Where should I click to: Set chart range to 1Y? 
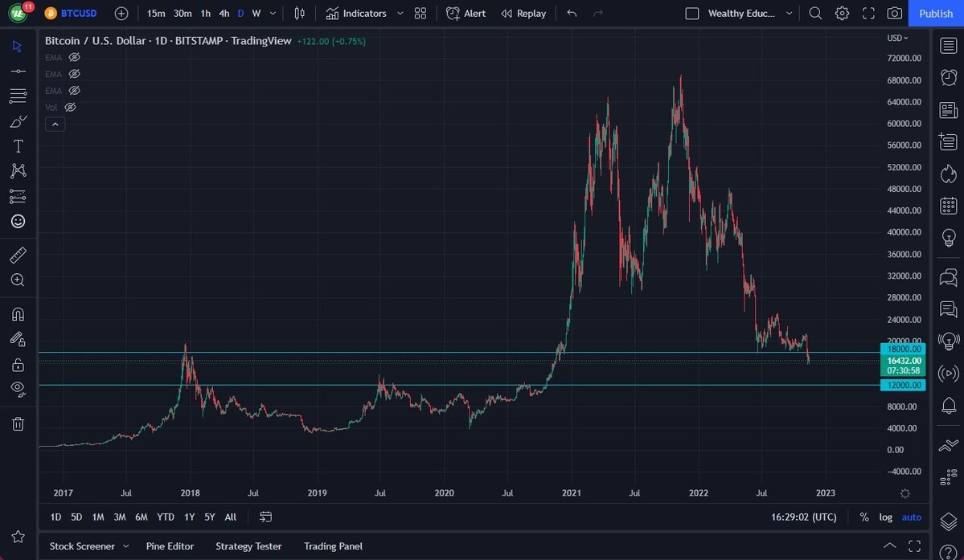189,517
